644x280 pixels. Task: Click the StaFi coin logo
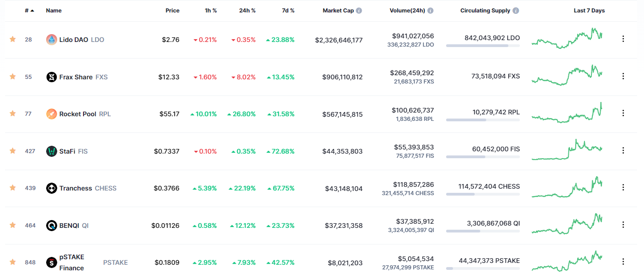52,151
